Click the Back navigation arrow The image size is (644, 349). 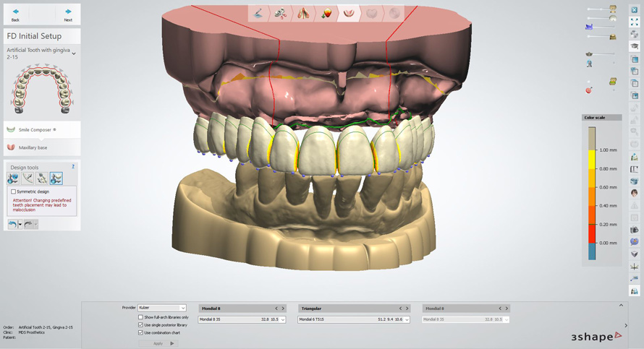point(15,12)
